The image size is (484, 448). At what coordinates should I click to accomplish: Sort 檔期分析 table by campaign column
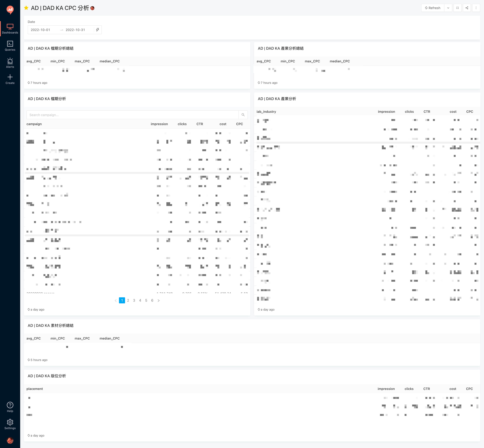coord(34,124)
